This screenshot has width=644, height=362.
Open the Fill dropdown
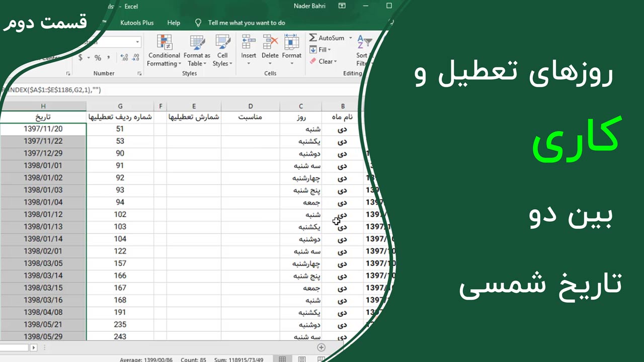point(320,50)
